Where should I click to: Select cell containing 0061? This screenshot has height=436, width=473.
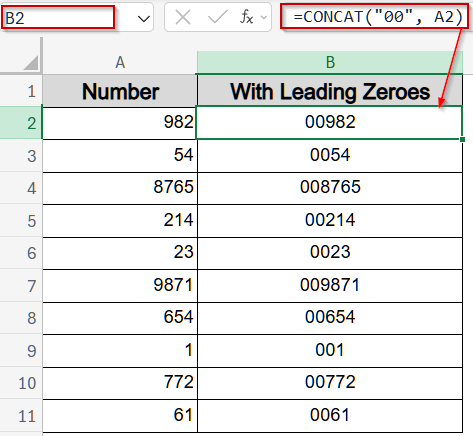coord(330,416)
